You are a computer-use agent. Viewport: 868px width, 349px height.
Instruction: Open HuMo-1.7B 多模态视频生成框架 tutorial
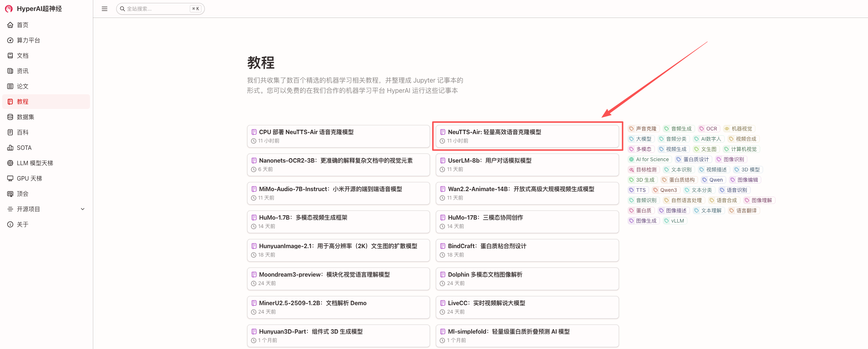338,222
